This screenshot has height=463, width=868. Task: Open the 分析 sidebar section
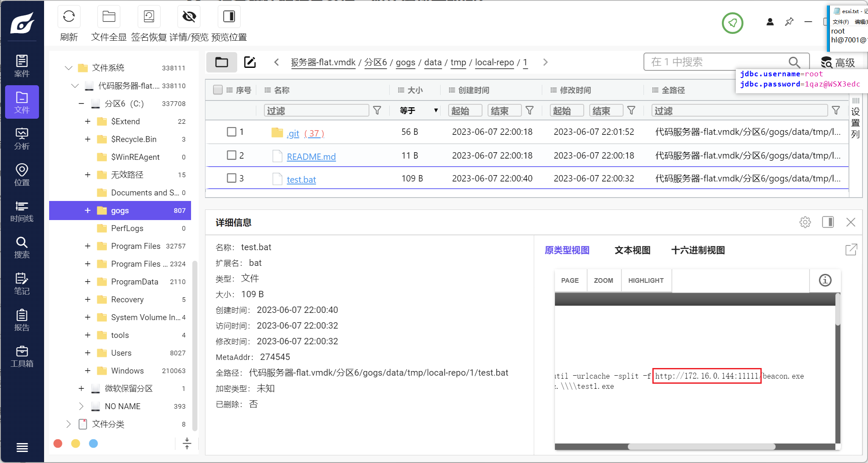22,138
